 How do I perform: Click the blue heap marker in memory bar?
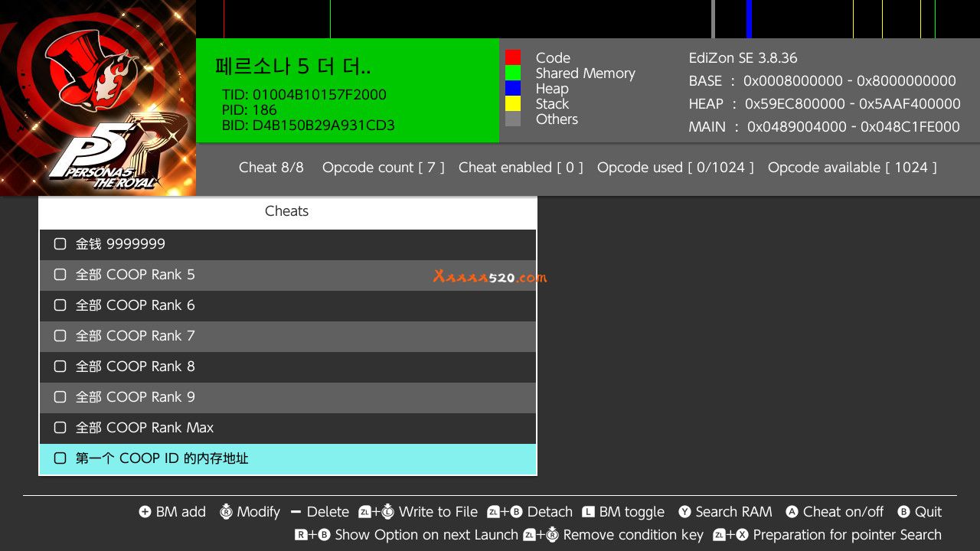(x=749, y=19)
